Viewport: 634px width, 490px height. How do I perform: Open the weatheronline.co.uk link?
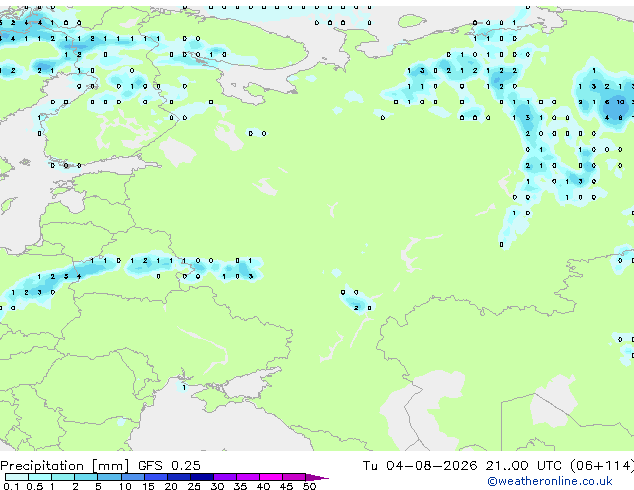click(549, 481)
